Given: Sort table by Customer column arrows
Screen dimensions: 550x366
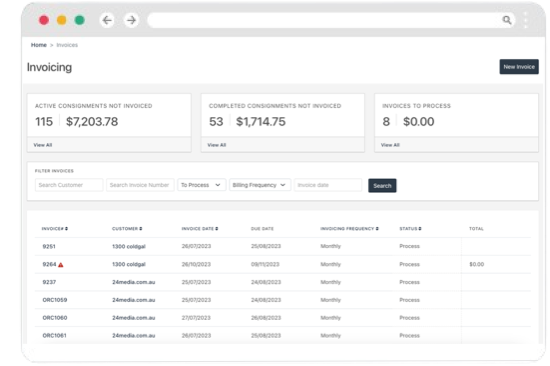Looking at the screenshot, I should click(x=141, y=229).
